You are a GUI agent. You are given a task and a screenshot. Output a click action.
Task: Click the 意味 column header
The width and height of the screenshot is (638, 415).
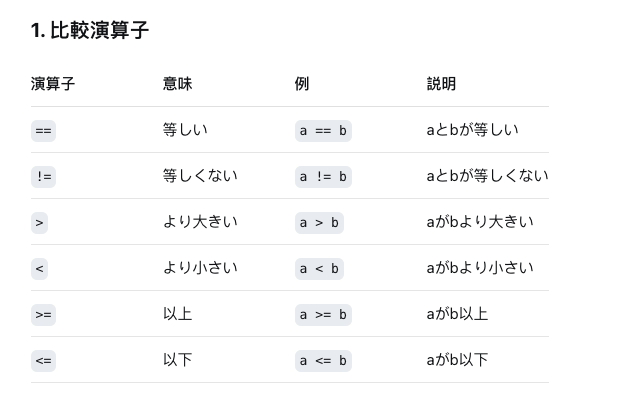(177, 84)
